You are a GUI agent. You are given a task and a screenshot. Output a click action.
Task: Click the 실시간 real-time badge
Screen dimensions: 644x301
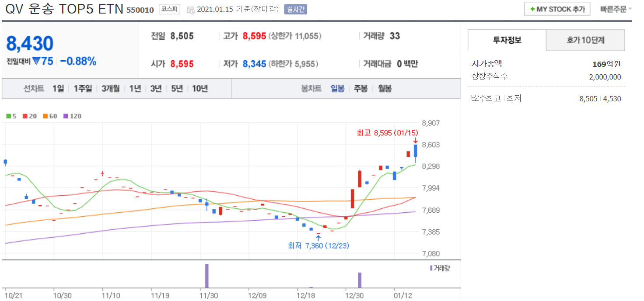coord(295,9)
